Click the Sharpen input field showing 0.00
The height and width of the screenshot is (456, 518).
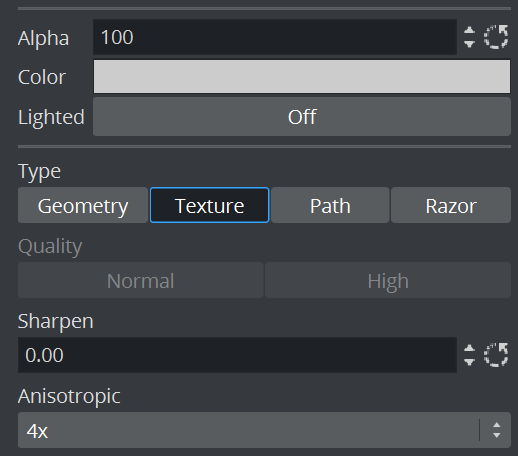237,355
